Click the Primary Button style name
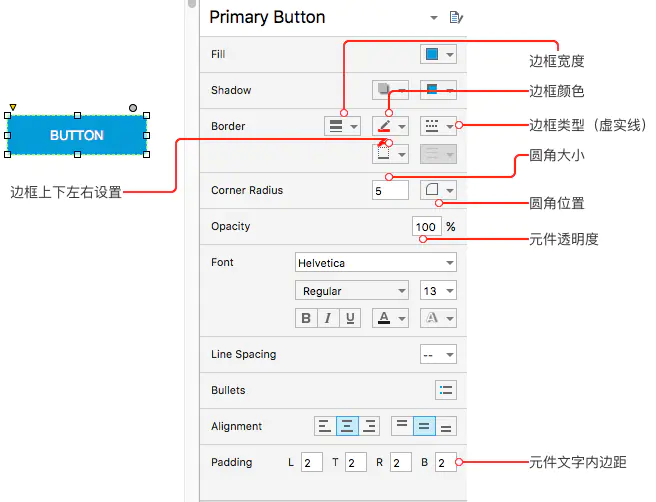This screenshot has height=502, width=656. (x=267, y=18)
